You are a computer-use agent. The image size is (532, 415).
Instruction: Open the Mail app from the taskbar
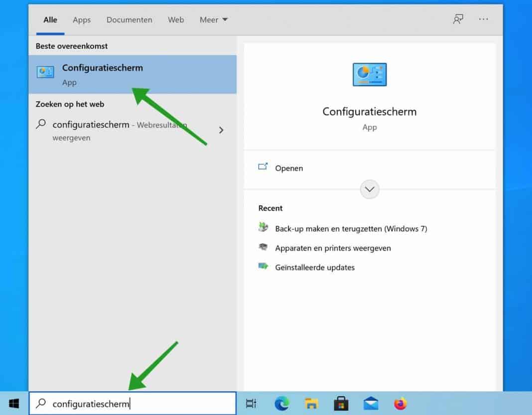[370, 403]
